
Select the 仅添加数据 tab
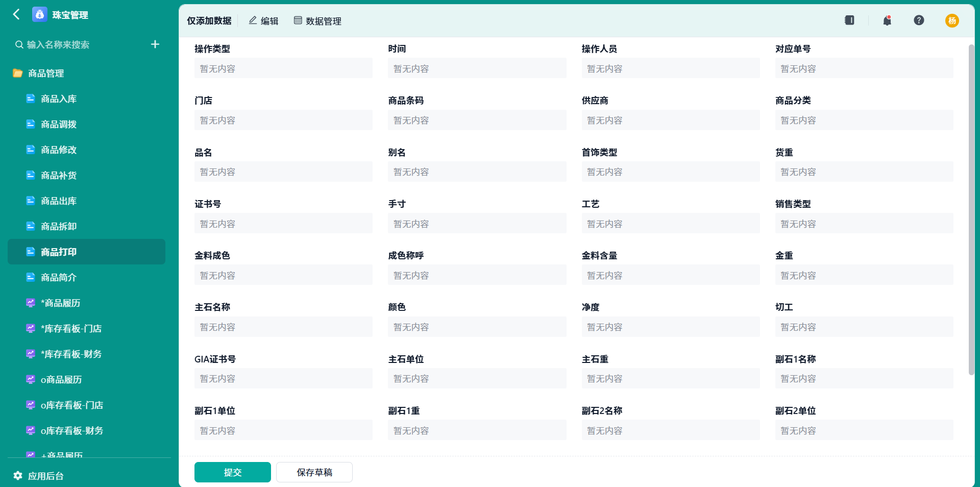tap(209, 21)
